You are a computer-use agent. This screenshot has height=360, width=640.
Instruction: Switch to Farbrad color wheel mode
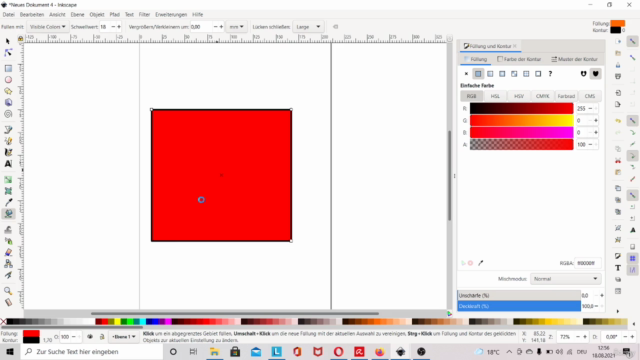(566, 96)
